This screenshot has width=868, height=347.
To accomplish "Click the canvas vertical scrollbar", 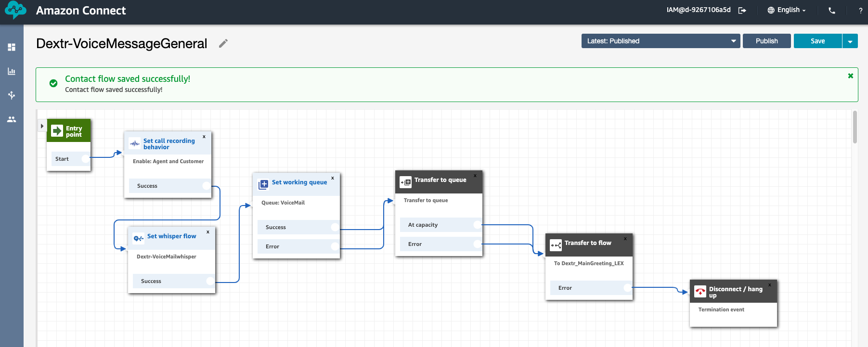I will click(855, 127).
